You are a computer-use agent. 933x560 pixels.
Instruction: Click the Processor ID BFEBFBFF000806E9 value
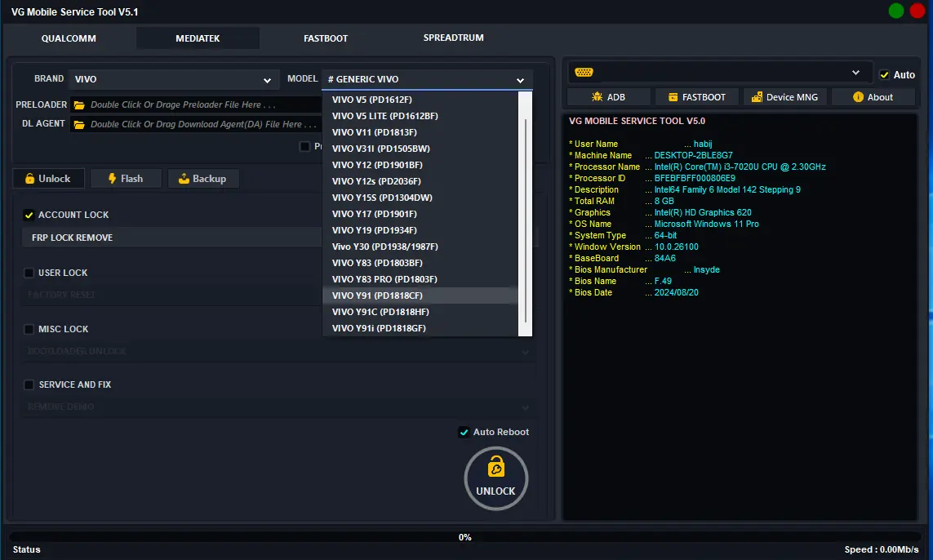tap(695, 178)
